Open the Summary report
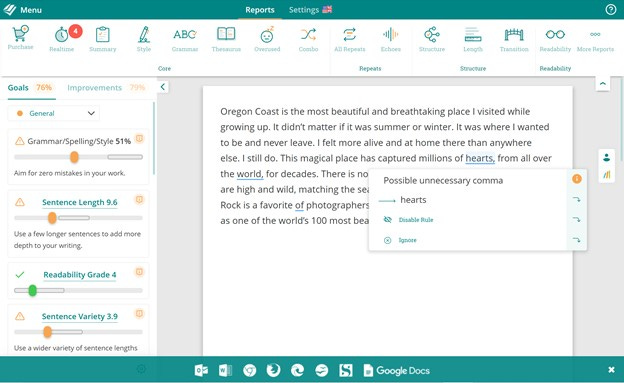Viewport: 624px width, 383px height. [103, 39]
